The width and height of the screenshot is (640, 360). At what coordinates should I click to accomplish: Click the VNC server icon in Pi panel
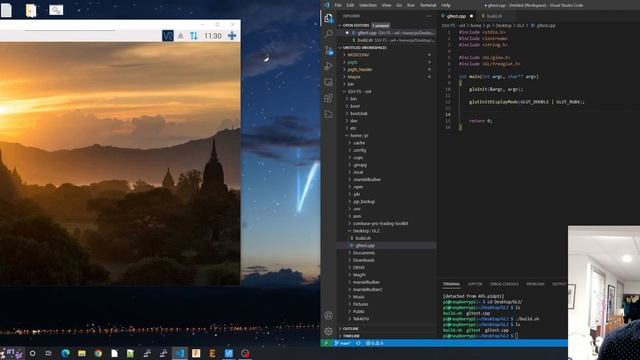coord(168,36)
